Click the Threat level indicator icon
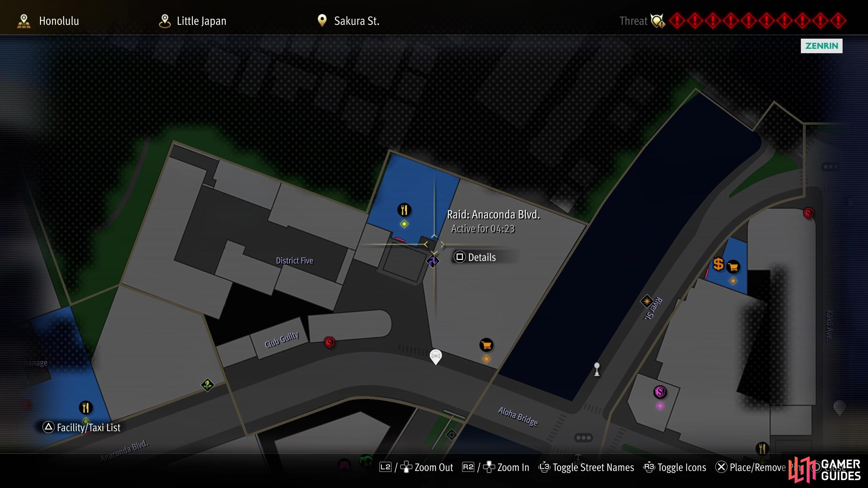This screenshot has height=488, width=868. [x=658, y=21]
